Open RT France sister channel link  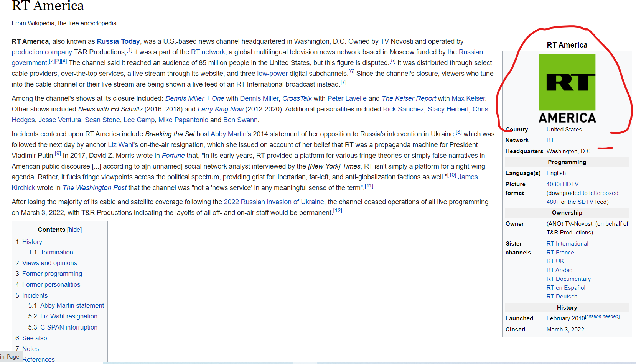click(x=560, y=253)
